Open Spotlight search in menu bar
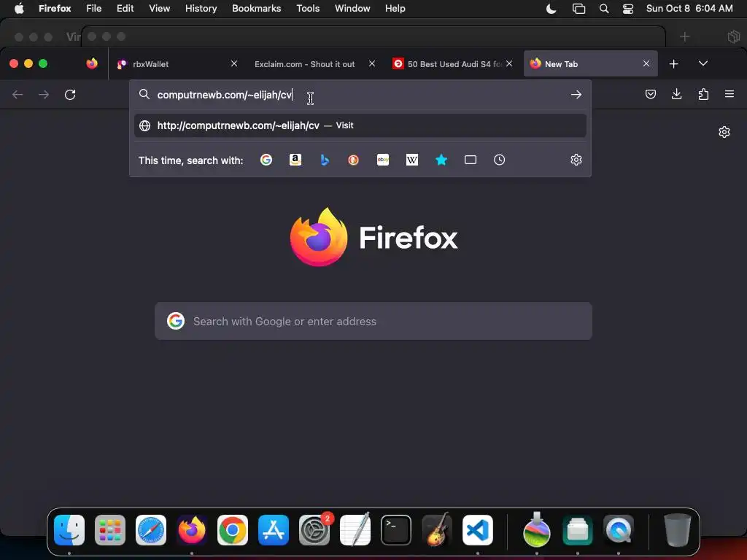747x560 pixels. coord(603,9)
